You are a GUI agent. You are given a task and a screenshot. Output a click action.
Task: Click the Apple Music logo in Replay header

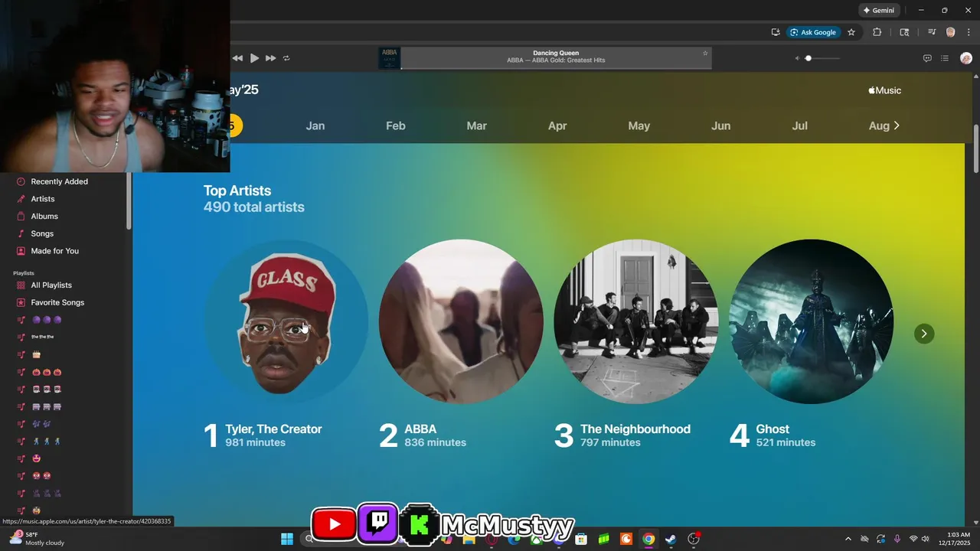click(x=884, y=90)
